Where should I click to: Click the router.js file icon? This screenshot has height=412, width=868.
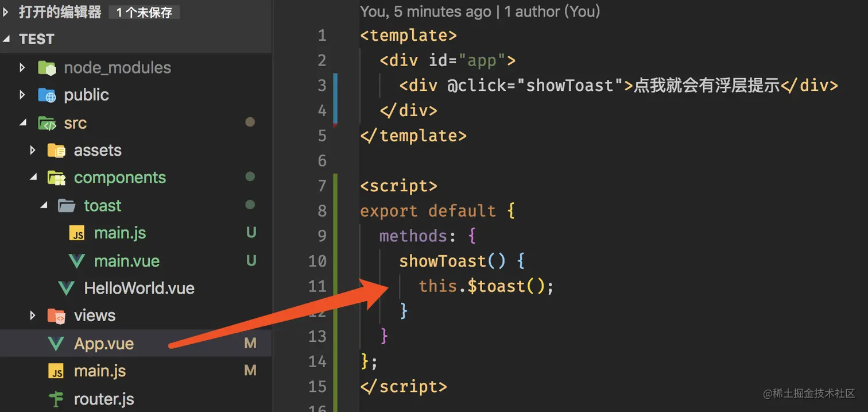[56, 399]
